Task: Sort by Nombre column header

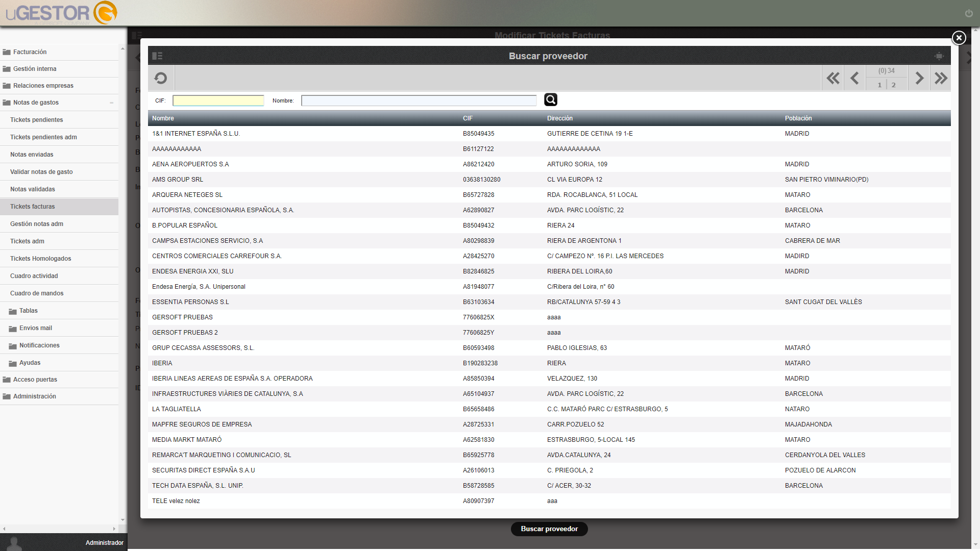Action: point(163,118)
